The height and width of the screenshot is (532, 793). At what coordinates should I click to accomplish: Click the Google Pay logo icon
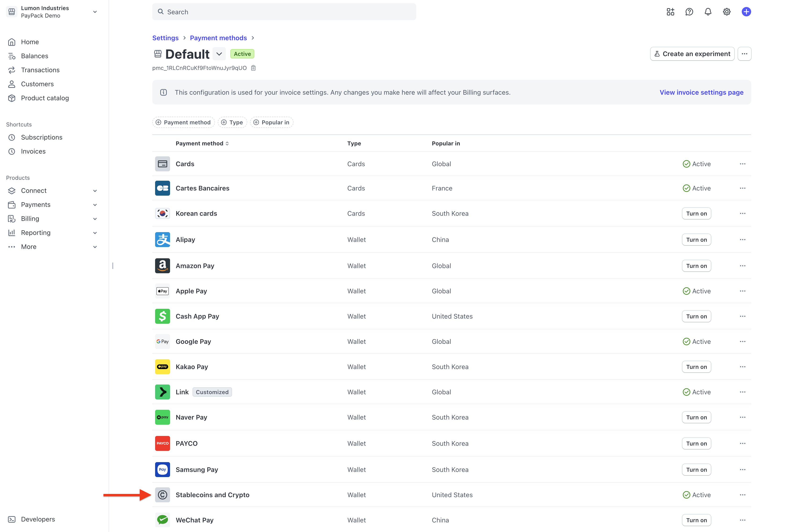point(163,342)
